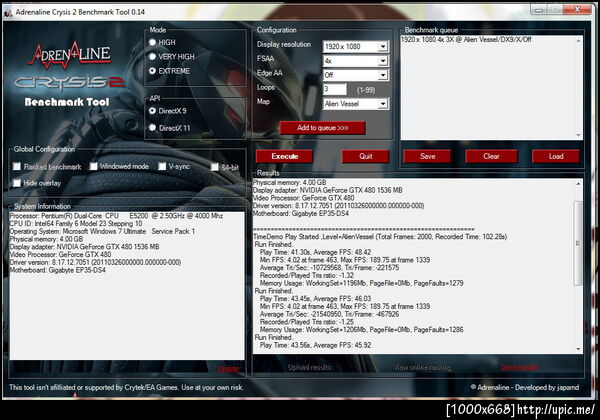Screen dimensions: 600x420
Task: Click the red Update link
Action: pyautogui.click(x=228, y=369)
